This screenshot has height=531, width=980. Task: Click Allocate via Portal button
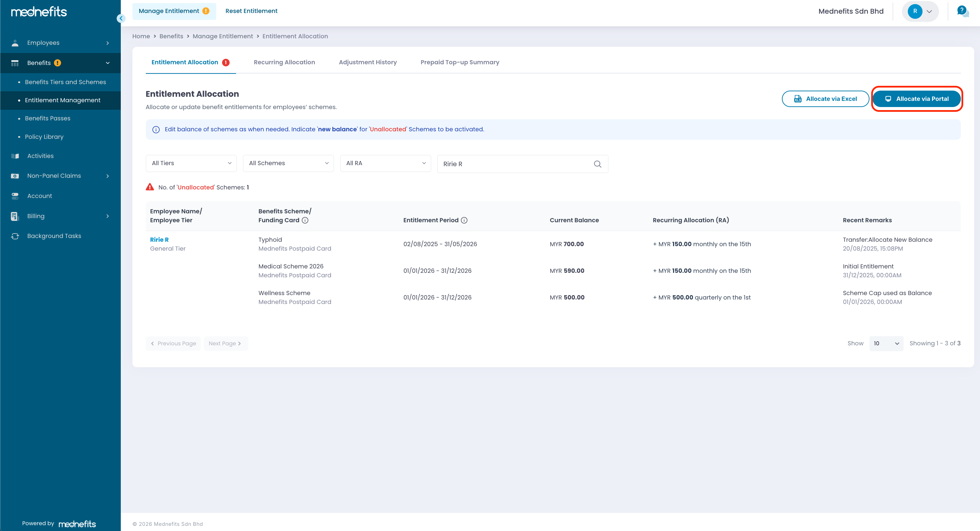(916, 99)
